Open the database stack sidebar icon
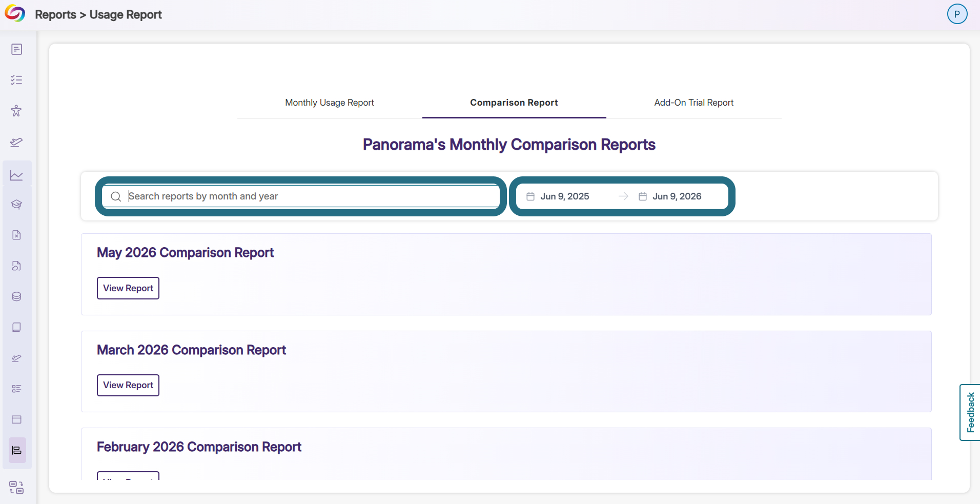The width and height of the screenshot is (980, 504). click(16, 296)
